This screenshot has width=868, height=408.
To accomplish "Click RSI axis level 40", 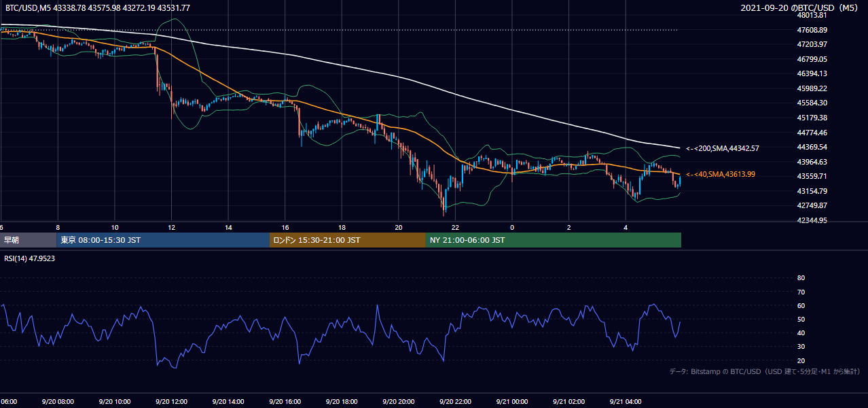I will point(801,333).
